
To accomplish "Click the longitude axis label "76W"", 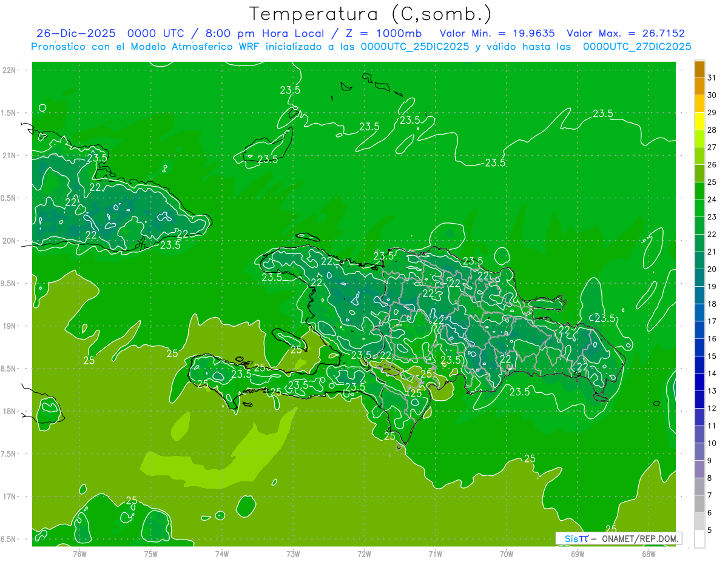I will pos(79,554).
